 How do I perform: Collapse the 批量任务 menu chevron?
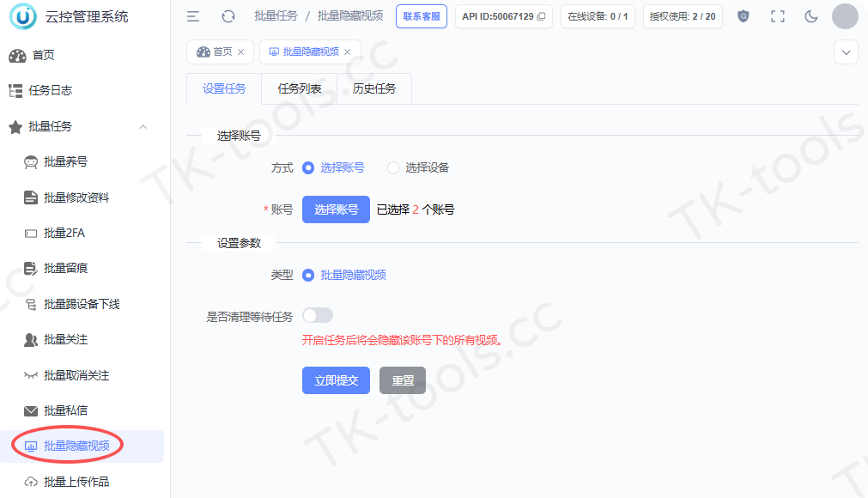coord(143,127)
